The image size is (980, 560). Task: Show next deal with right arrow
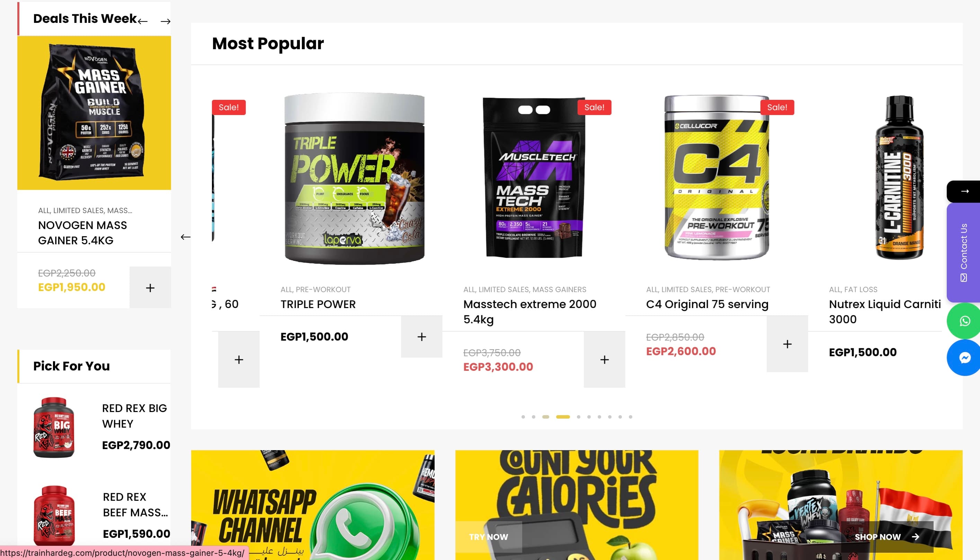pos(165,21)
